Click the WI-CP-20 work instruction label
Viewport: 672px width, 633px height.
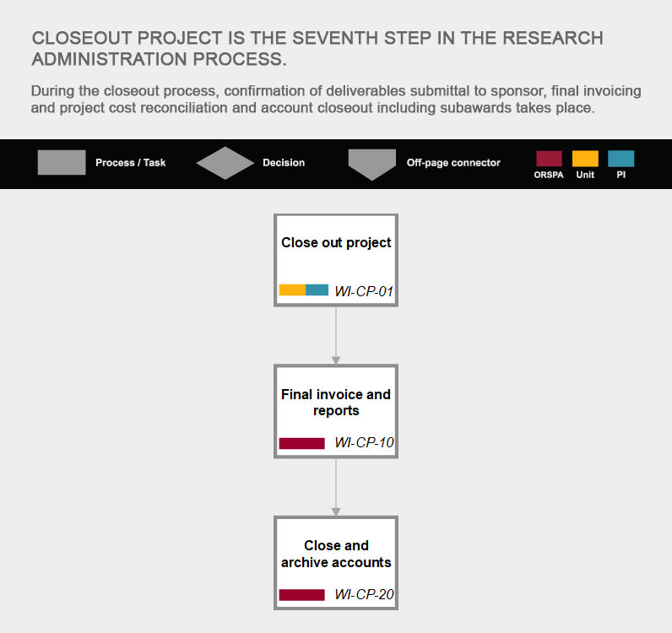[364, 594]
